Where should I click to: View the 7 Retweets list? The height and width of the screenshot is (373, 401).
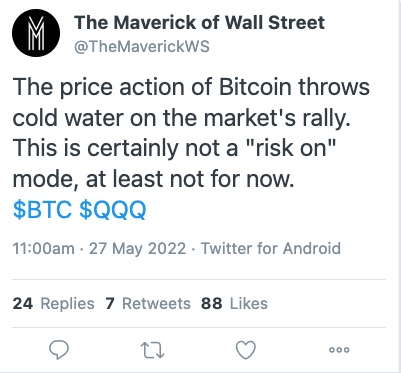point(148,304)
